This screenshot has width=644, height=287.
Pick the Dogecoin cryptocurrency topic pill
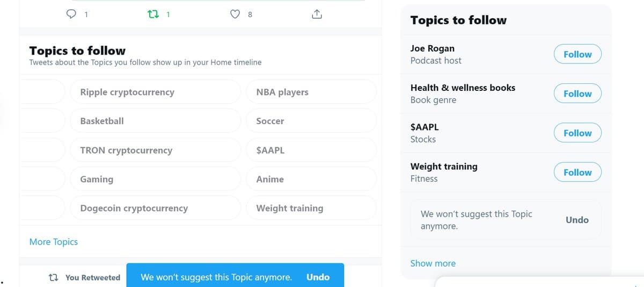[x=155, y=208]
